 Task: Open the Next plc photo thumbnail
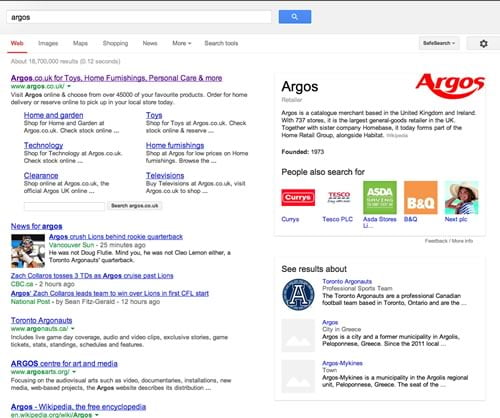coord(461,197)
